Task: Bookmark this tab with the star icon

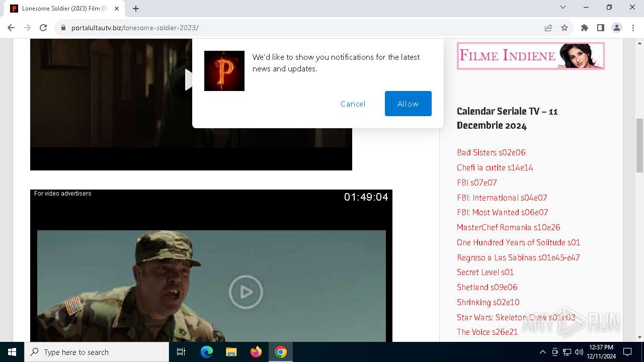Action: tap(565, 28)
